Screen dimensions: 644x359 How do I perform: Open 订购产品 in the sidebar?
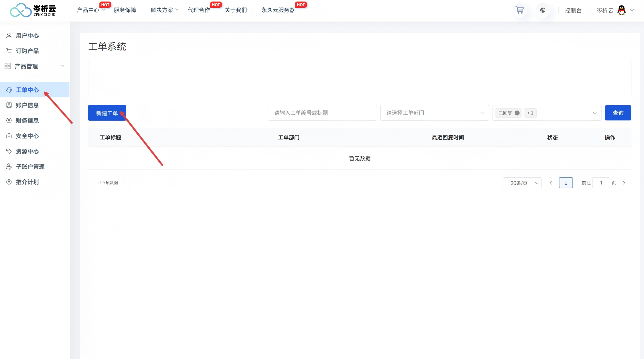27,51
